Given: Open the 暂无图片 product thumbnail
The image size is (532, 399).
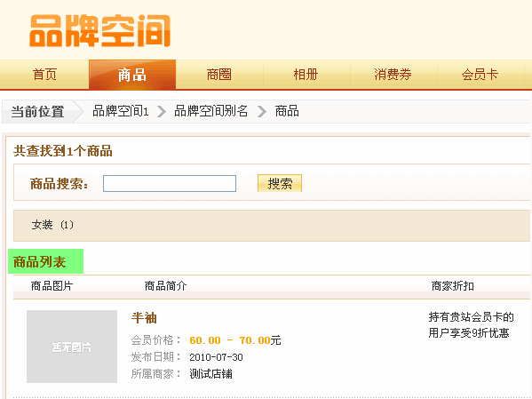Looking at the screenshot, I should click(x=72, y=347).
